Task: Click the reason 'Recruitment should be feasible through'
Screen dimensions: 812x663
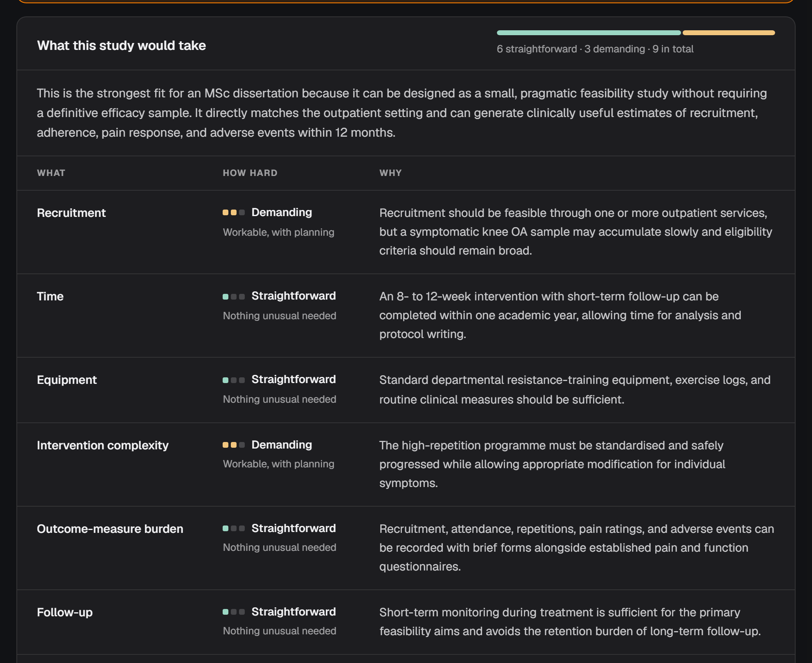Action: [576, 232]
